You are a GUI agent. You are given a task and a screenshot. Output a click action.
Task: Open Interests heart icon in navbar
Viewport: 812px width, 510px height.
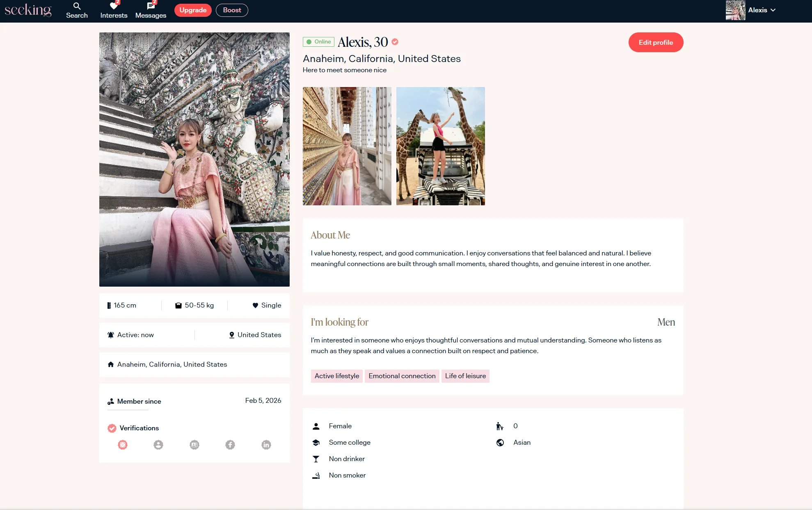[114, 6]
